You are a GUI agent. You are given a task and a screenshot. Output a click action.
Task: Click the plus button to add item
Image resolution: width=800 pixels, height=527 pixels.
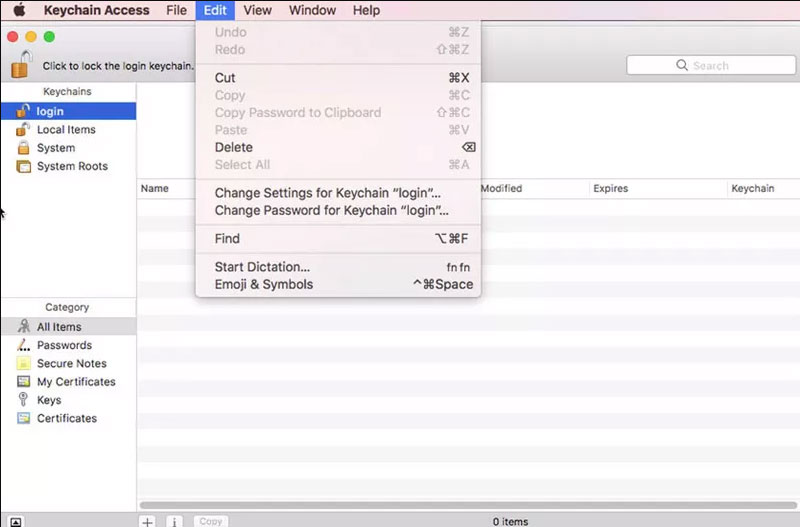(147, 521)
